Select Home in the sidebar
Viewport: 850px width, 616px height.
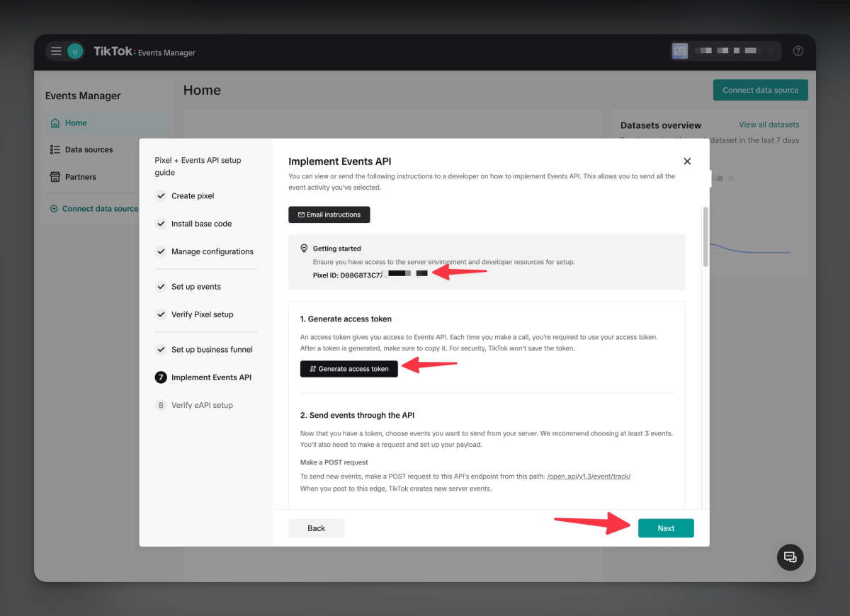click(107, 123)
